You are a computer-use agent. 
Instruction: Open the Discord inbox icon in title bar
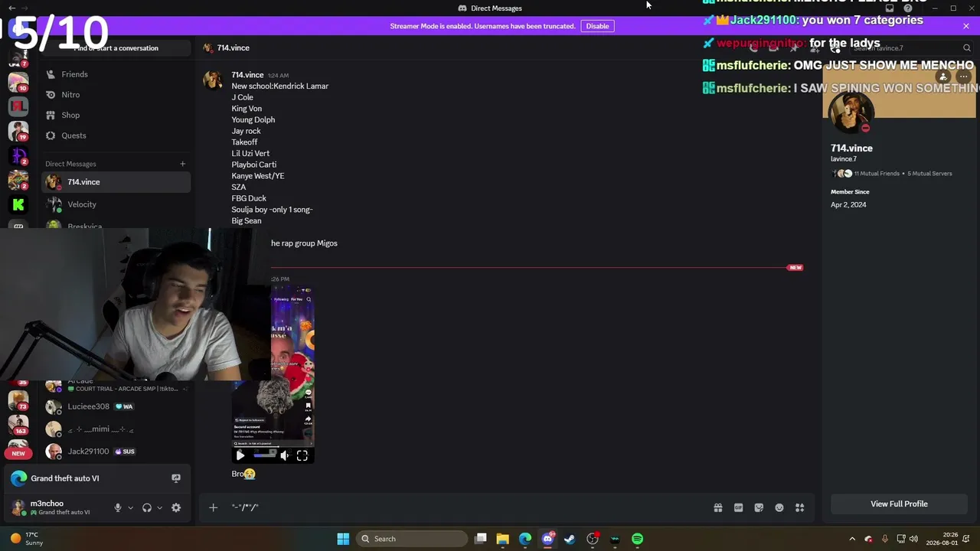coord(890,8)
